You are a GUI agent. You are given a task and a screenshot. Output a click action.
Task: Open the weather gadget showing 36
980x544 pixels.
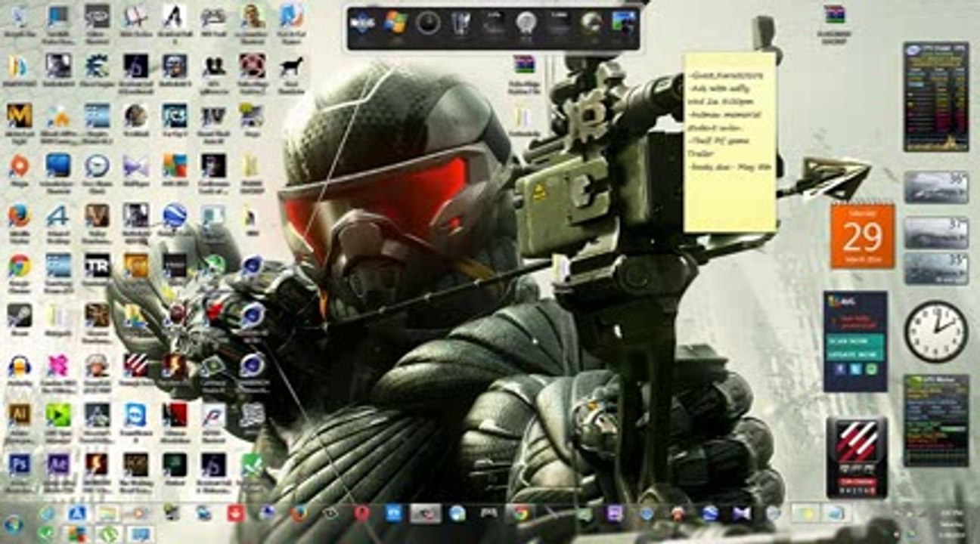pos(936,187)
